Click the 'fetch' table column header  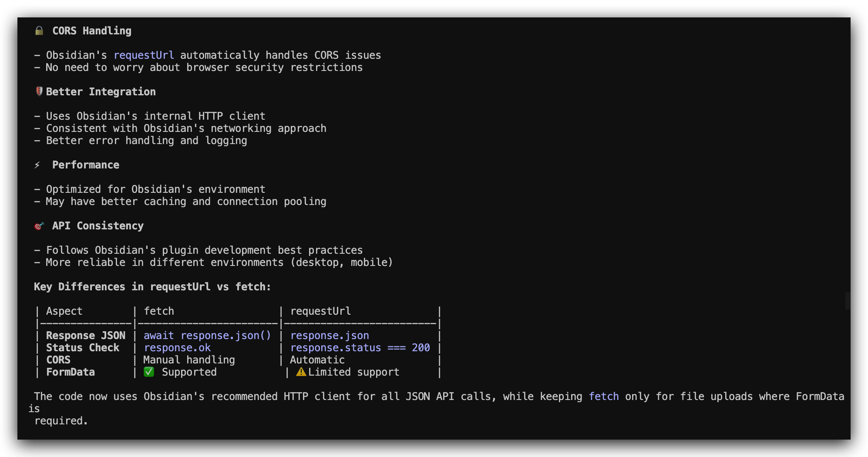pos(159,311)
